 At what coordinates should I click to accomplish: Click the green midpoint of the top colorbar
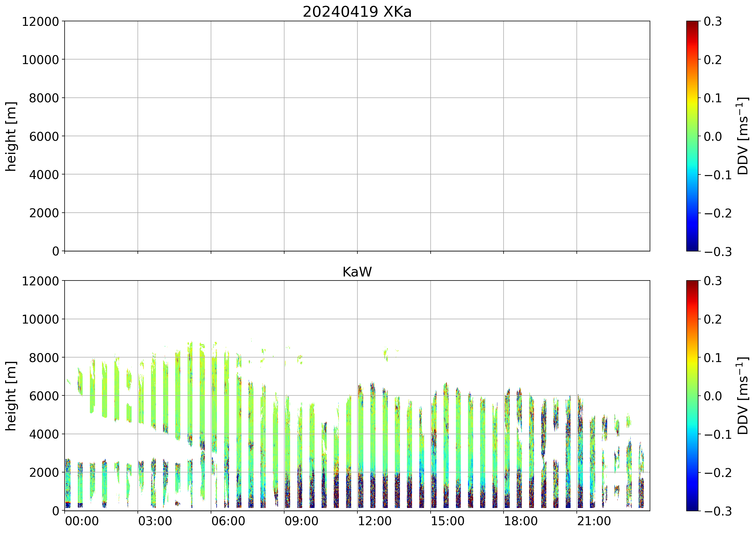click(x=692, y=136)
